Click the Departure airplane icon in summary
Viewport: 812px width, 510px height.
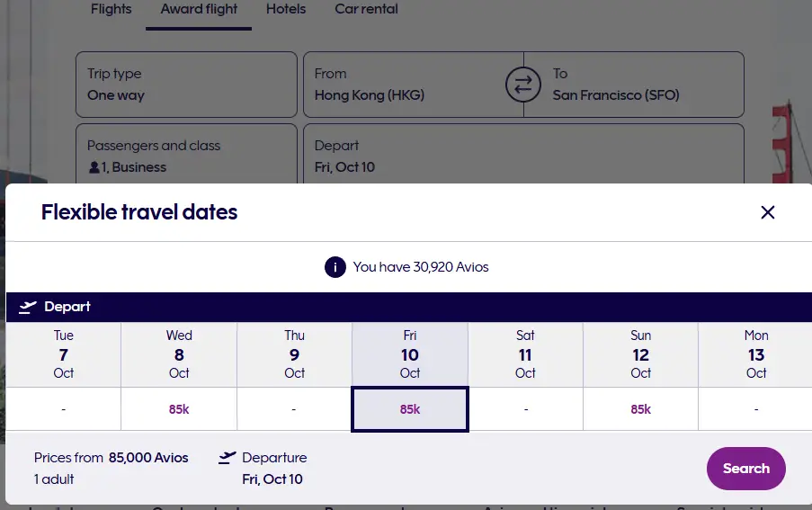click(228, 458)
